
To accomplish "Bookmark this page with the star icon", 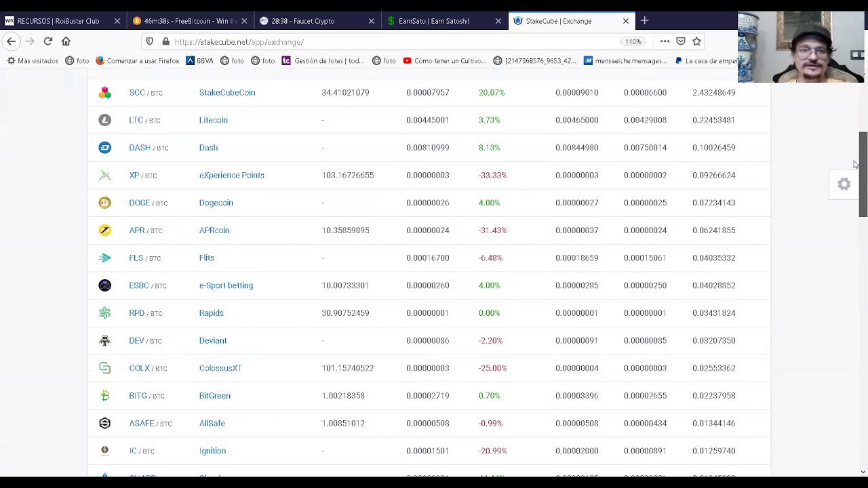I will (696, 41).
